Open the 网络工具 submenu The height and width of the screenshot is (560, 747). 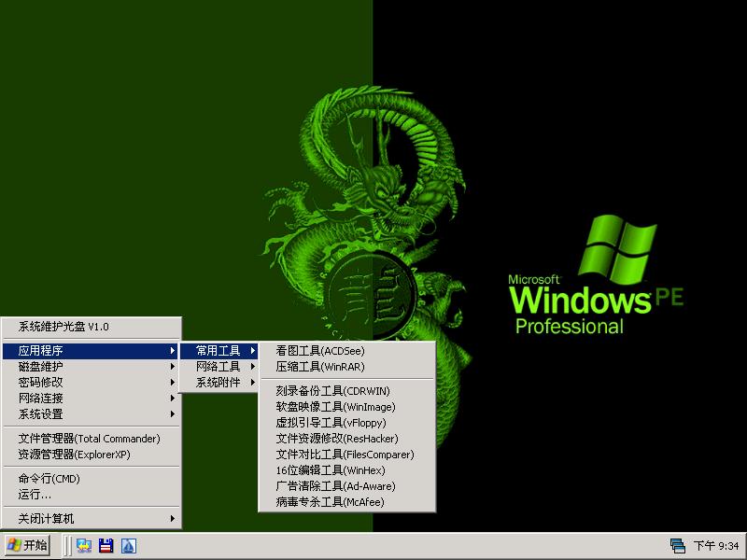[218, 366]
